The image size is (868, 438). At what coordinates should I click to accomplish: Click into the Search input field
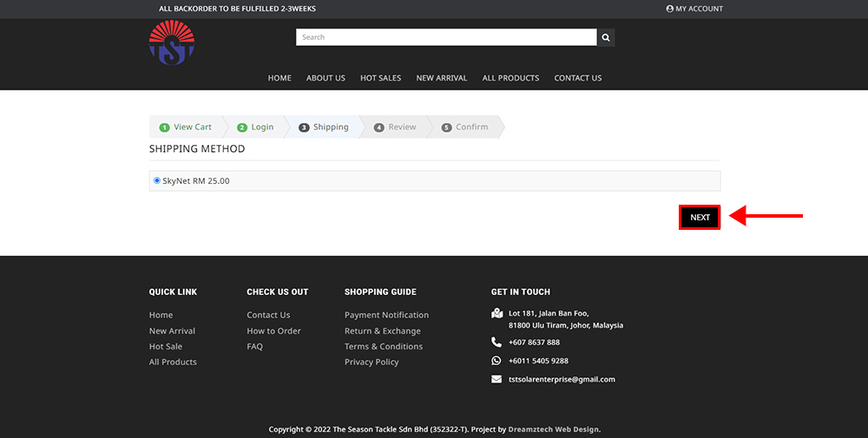click(446, 37)
